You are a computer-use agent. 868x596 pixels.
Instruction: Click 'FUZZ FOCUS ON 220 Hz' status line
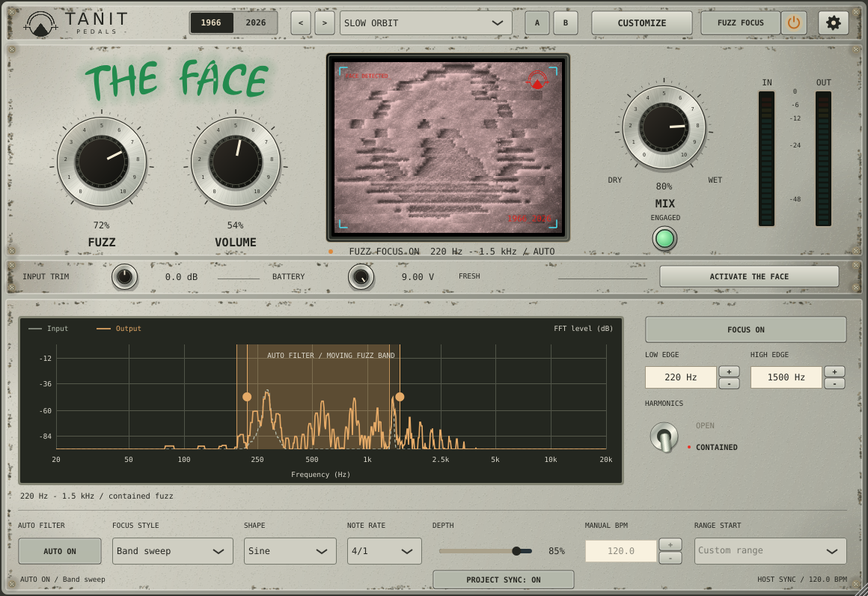[x=452, y=252]
